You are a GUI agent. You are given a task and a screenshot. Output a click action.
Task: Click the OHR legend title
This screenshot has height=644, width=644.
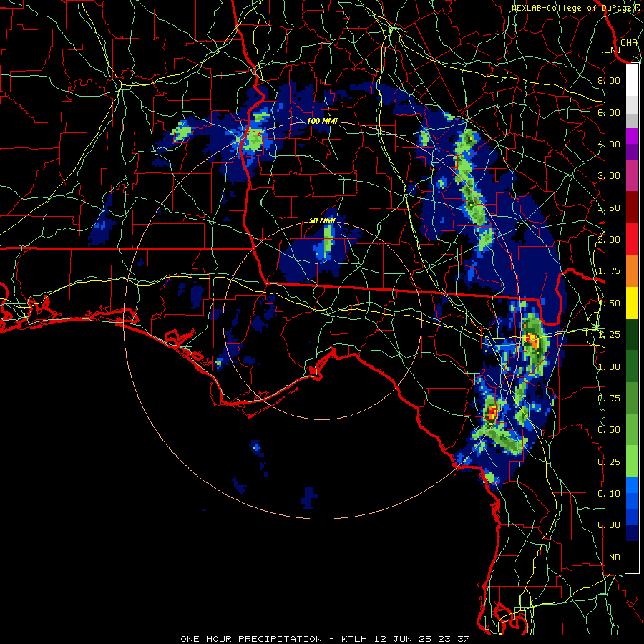point(629,42)
